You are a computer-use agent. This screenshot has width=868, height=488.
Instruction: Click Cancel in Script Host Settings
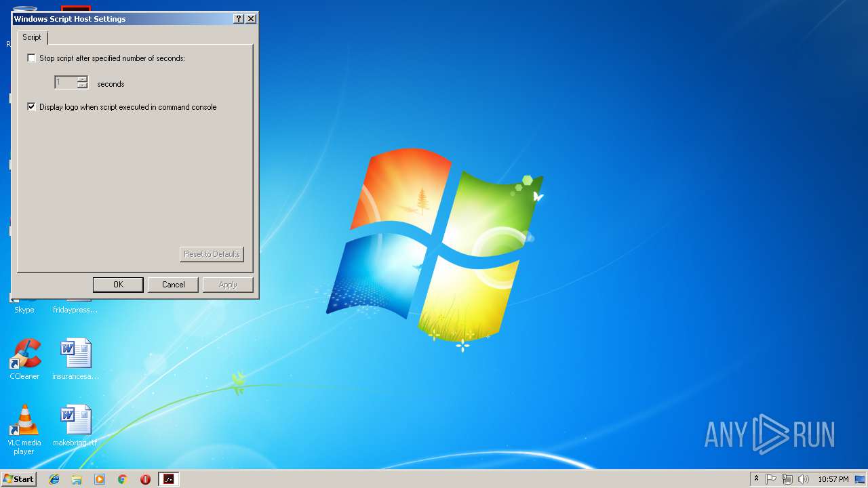click(x=173, y=285)
